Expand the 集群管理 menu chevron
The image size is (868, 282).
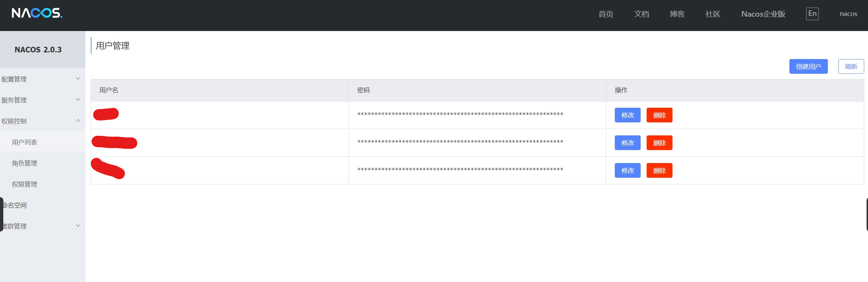coord(78,226)
